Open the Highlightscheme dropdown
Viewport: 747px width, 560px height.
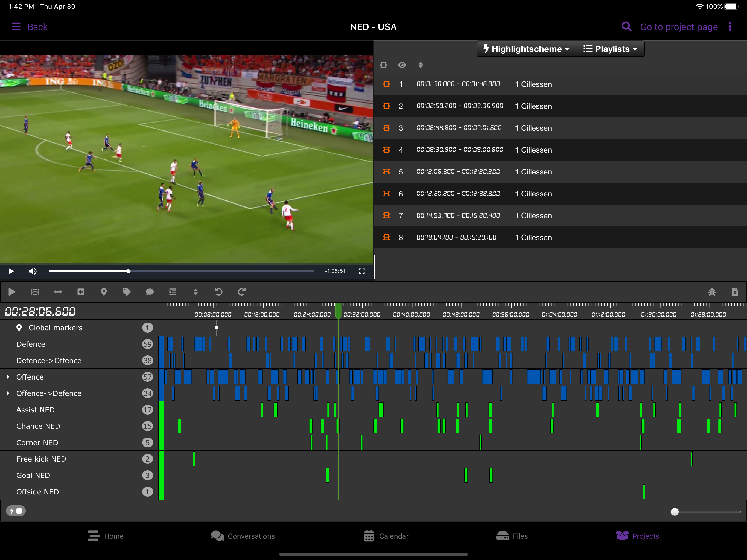[526, 49]
